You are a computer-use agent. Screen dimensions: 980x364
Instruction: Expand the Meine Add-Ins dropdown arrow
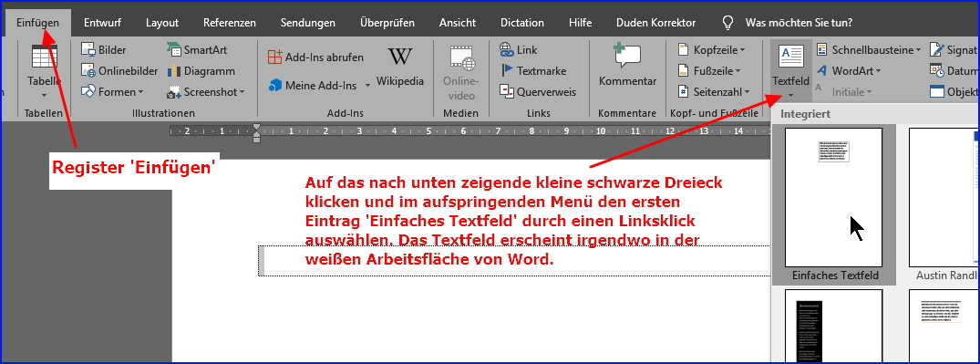click(368, 85)
